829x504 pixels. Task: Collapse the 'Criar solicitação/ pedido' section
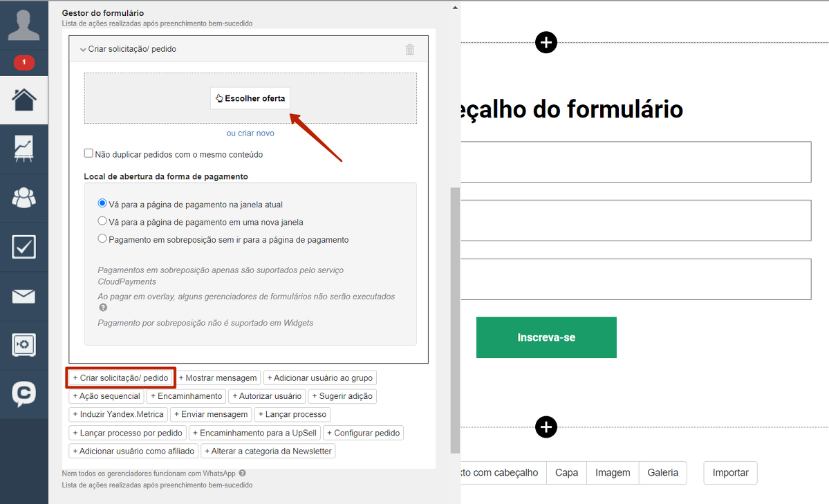coord(82,49)
